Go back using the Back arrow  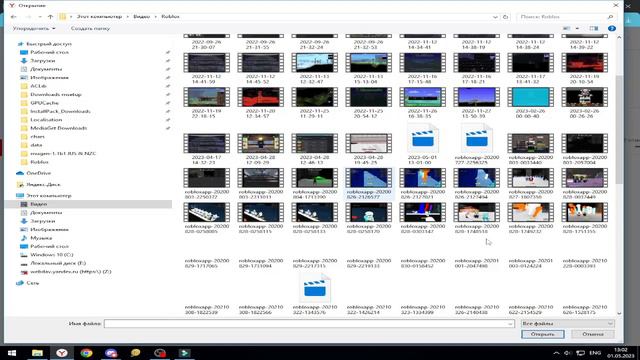click(x=13, y=17)
